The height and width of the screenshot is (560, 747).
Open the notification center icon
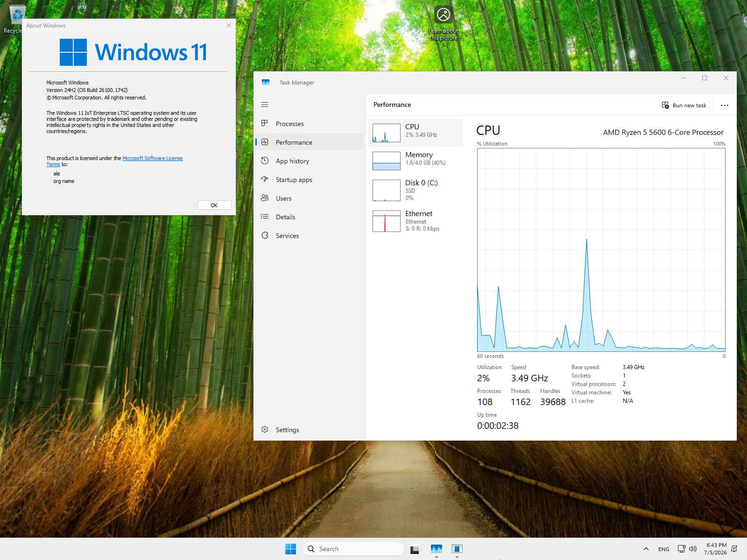point(734,549)
